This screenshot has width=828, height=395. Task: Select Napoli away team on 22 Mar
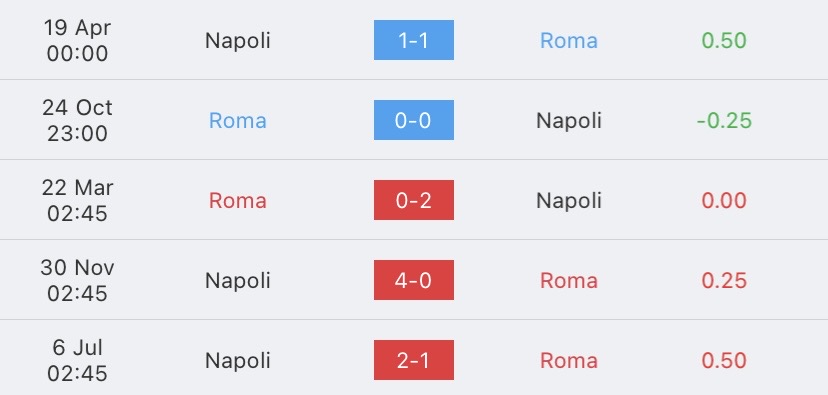pos(569,201)
